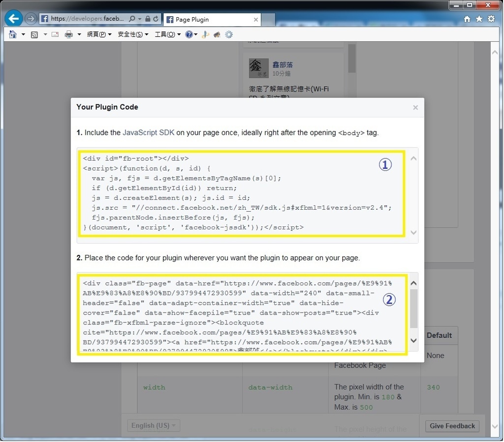Click the '10分鐘' post timestamp

pos(281,74)
